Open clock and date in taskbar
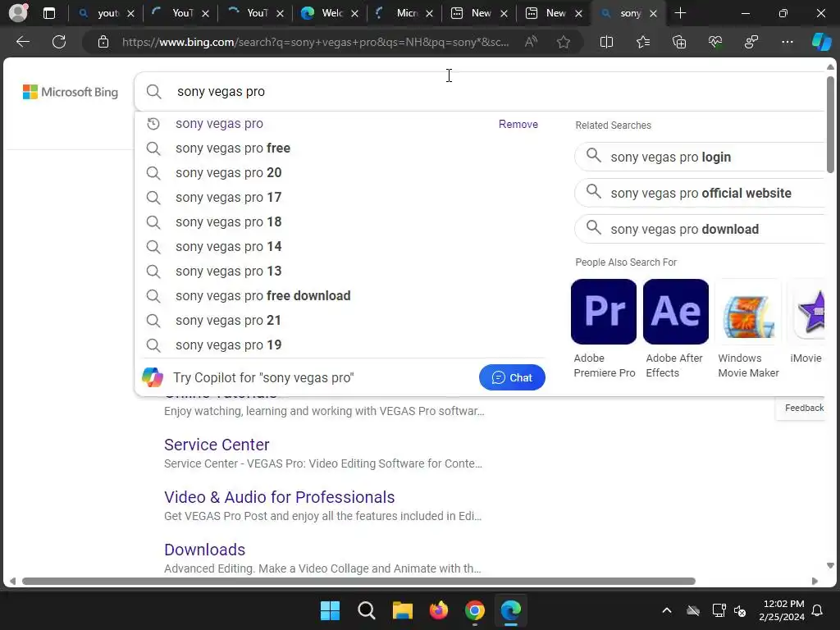840x630 pixels. click(x=782, y=610)
